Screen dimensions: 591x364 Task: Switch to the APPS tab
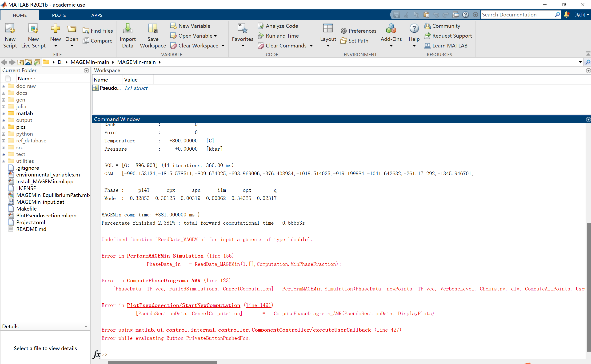[x=97, y=15]
